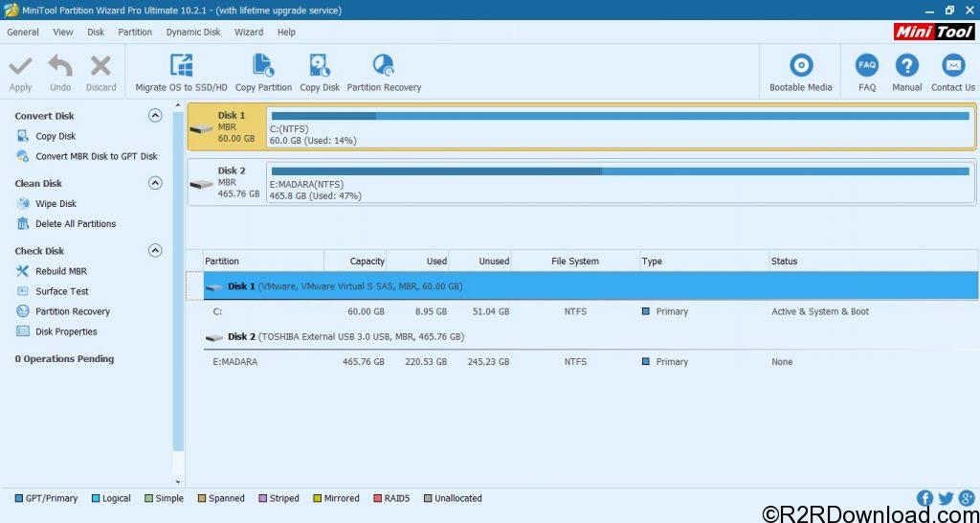980x523 pixels.
Task: Click the Disk 1 drive icon in disk map
Action: point(202,129)
